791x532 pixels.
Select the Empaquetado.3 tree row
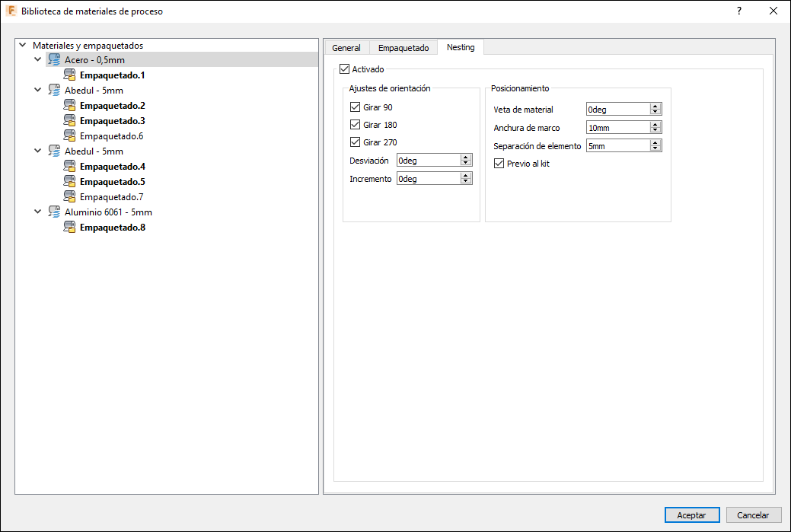(113, 120)
